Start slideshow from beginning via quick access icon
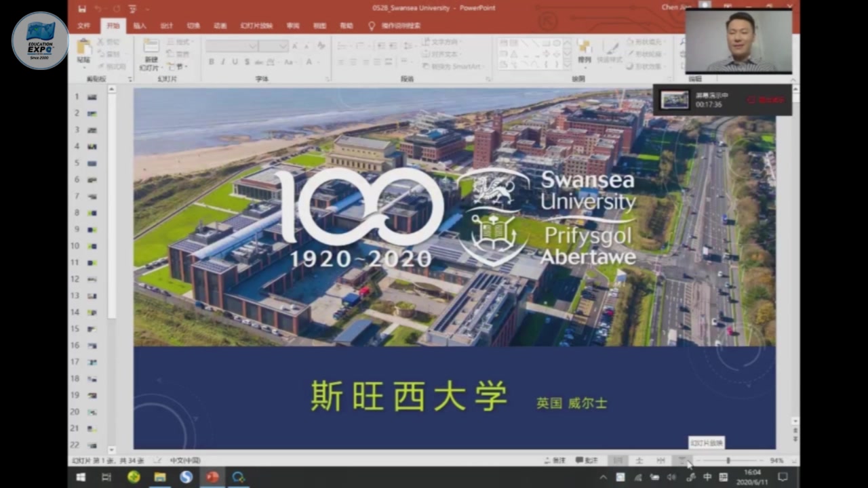Image resolution: width=868 pixels, height=488 pixels. coord(132,9)
